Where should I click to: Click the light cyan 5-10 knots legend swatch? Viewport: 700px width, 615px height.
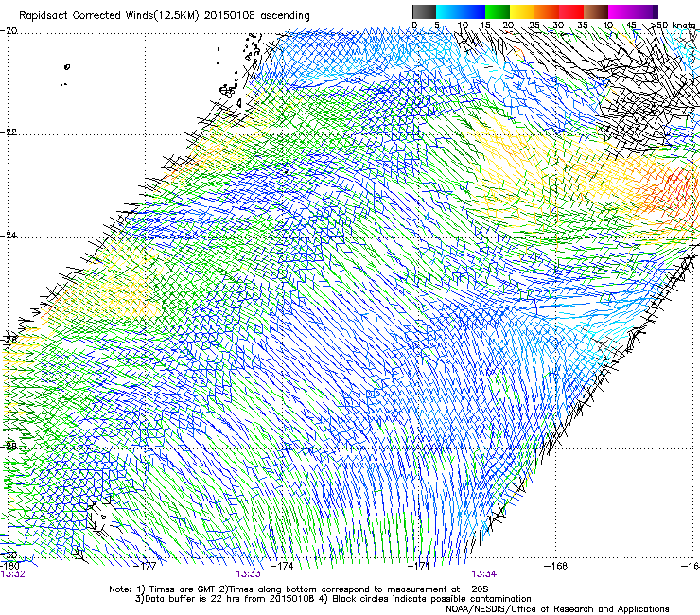tap(448, 11)
